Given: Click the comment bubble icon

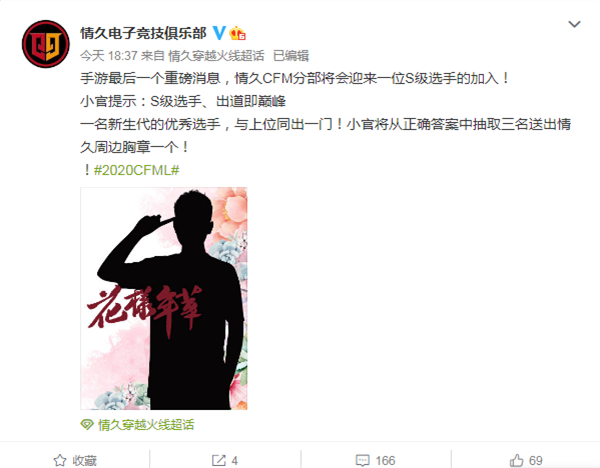Looking at the screenshot, I should click(363, 460).
